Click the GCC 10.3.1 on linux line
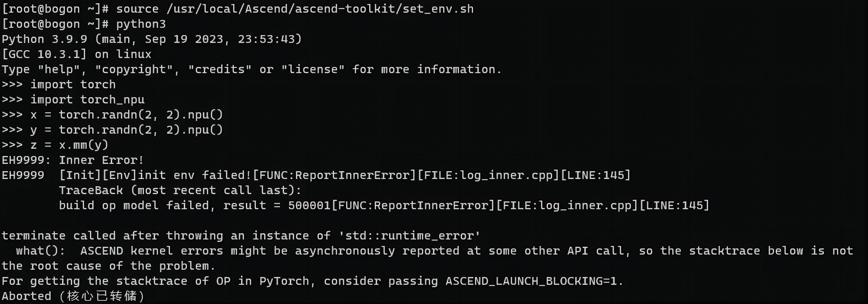Image resolution: width=868 pixels, height=304 pixels. (x=77, y=54)
